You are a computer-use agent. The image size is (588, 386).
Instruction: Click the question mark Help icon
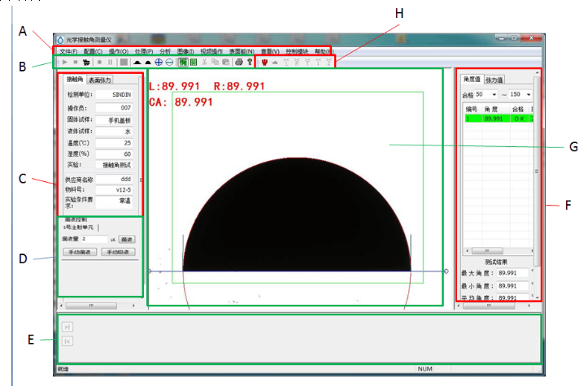point(250,63)
